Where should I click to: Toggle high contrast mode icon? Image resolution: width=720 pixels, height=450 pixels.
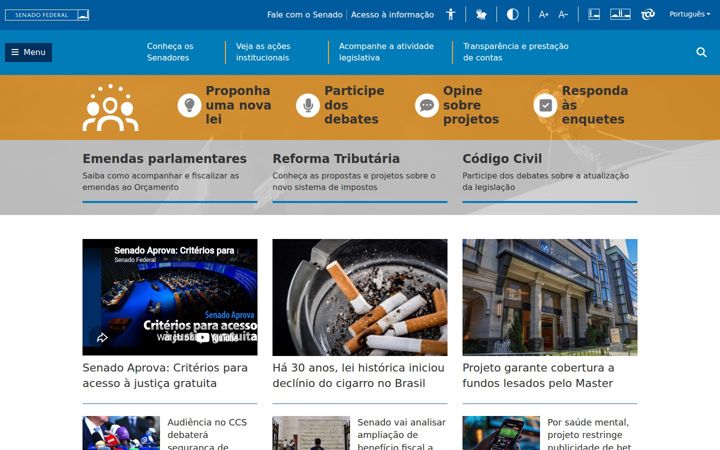[512, 14]
